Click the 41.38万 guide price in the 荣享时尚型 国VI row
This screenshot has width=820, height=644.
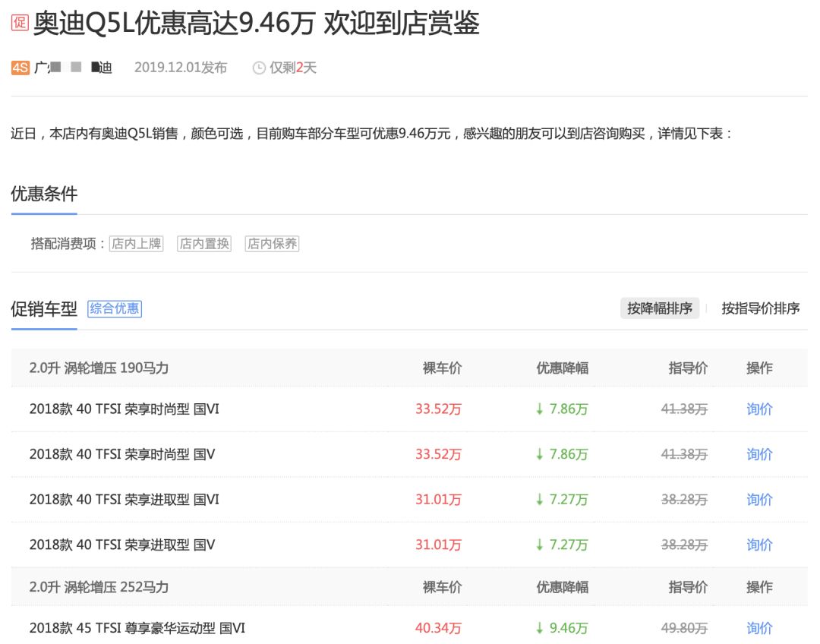coord(684,409)
